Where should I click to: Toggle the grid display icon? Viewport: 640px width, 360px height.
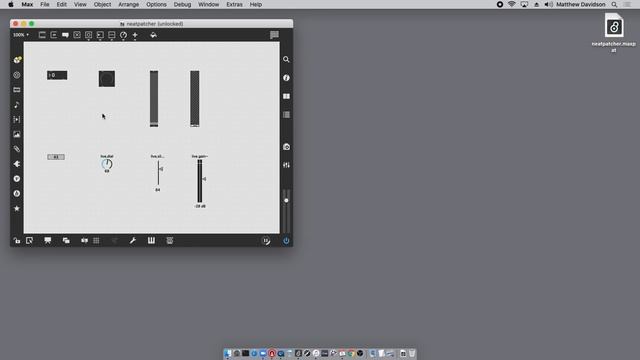96,241
